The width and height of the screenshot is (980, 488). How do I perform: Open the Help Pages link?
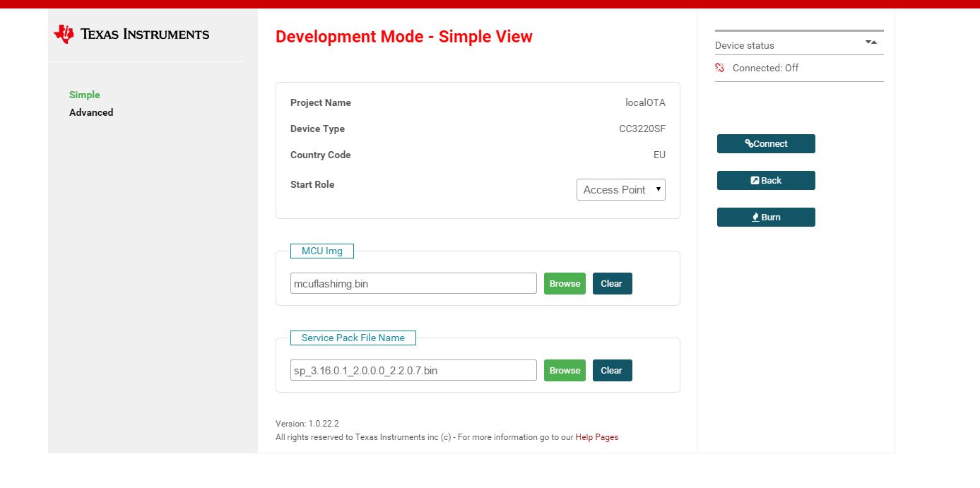(x=597, y=437)
